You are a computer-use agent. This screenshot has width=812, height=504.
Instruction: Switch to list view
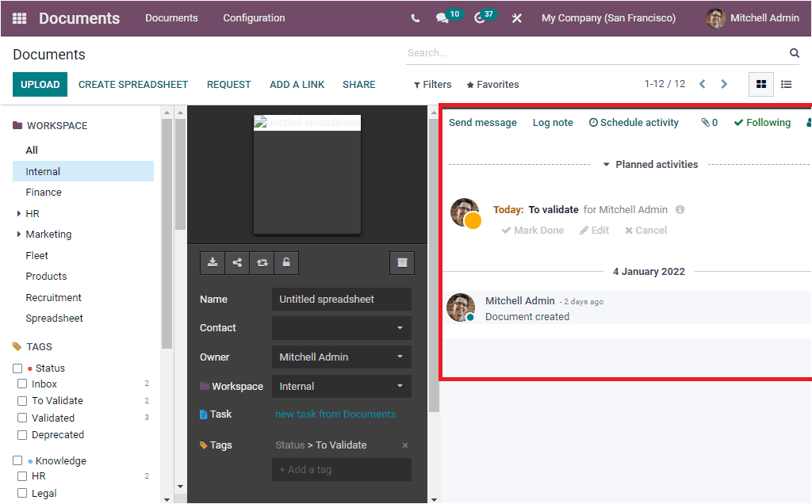coord(786,84)
